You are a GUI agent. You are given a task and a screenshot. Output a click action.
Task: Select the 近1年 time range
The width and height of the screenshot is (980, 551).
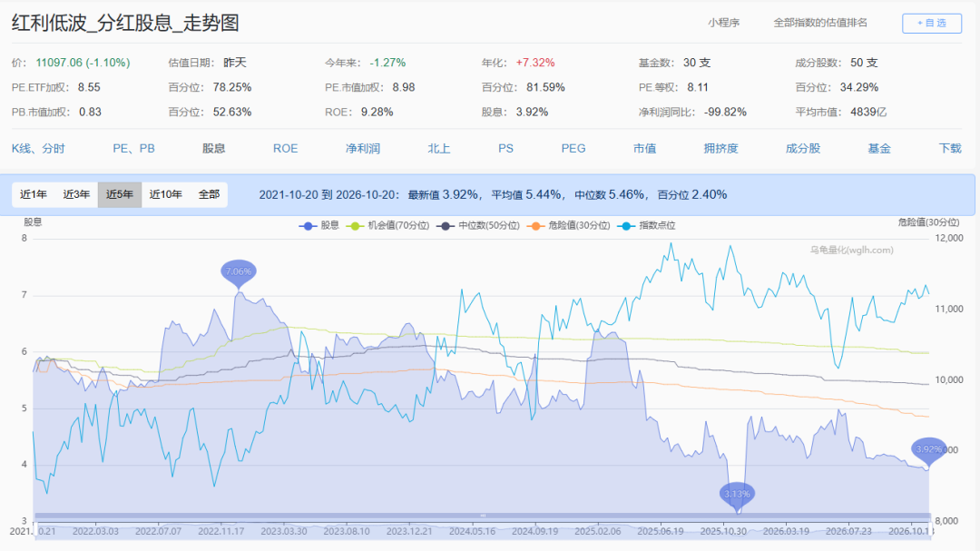34,194
